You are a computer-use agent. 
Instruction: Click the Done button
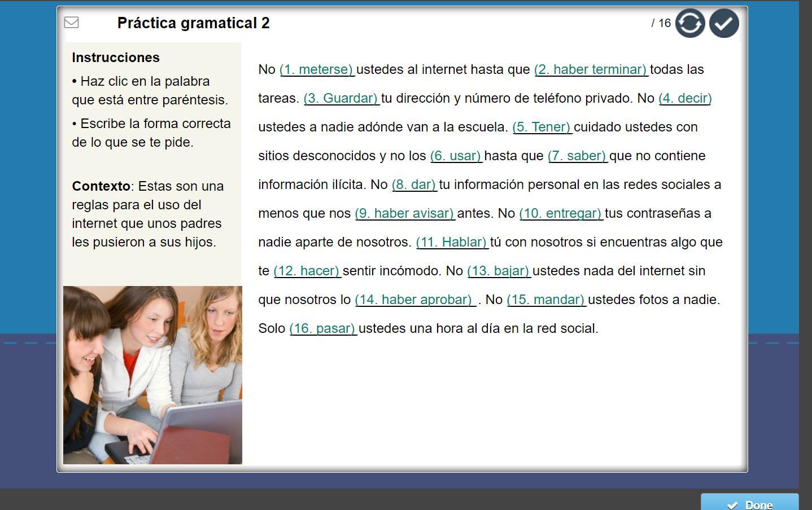(750, 502)
